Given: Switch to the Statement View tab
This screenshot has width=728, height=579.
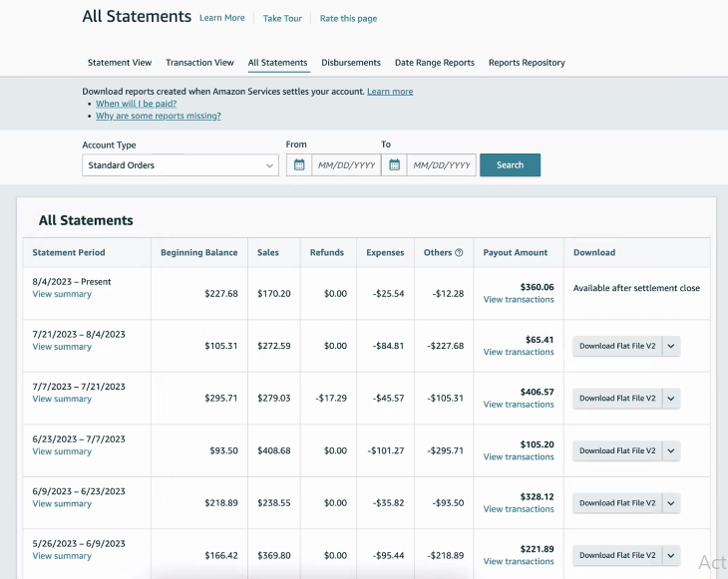Looking at the screenshot, I should point(120,63).
